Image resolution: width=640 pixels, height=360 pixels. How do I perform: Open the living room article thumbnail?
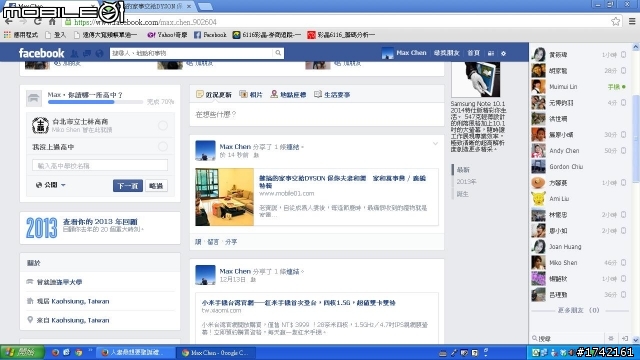pyautogui.click(x=224, y=197)
